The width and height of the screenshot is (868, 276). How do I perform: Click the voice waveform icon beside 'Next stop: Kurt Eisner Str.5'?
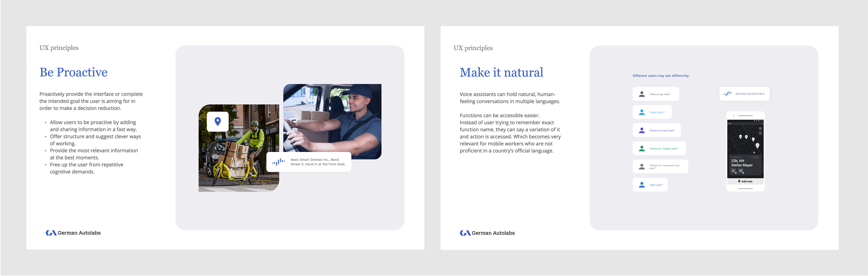click(x=728, y=93)
